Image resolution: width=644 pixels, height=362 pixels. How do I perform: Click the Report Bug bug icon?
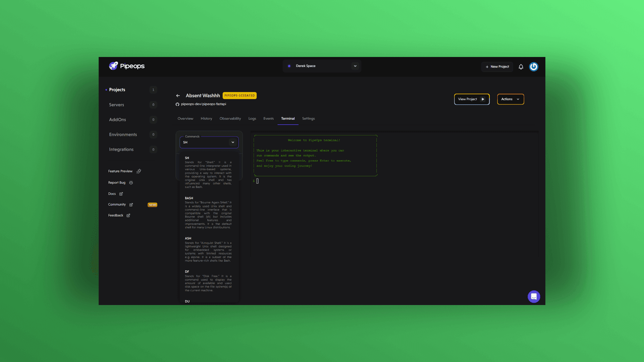coord(131,183)
